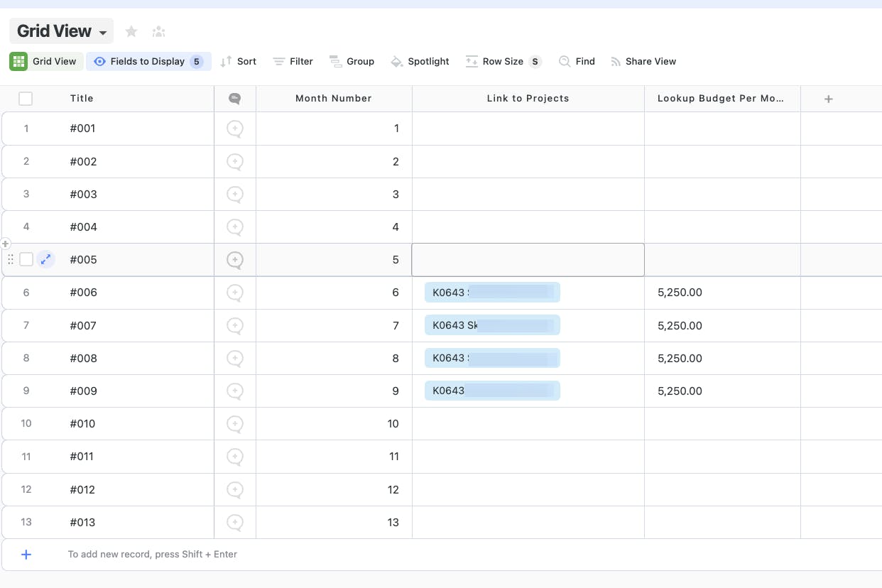The height and width of the screenshot is (588, 882).
Task: Add a comment on record #001
Action: pos(235,129)
